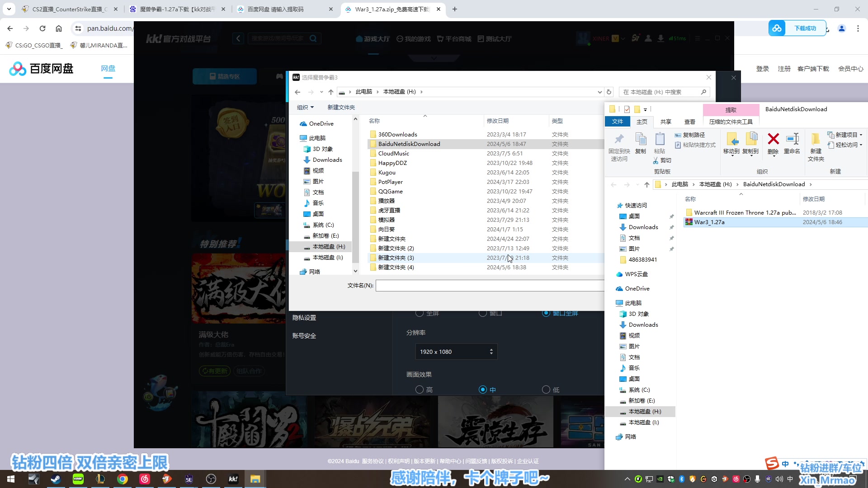Select the 全屏 display mode radio
The image size is (868, 488).
(420, 313)
